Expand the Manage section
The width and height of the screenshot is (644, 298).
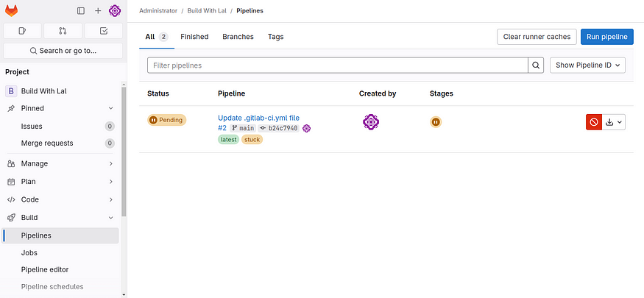60,163
